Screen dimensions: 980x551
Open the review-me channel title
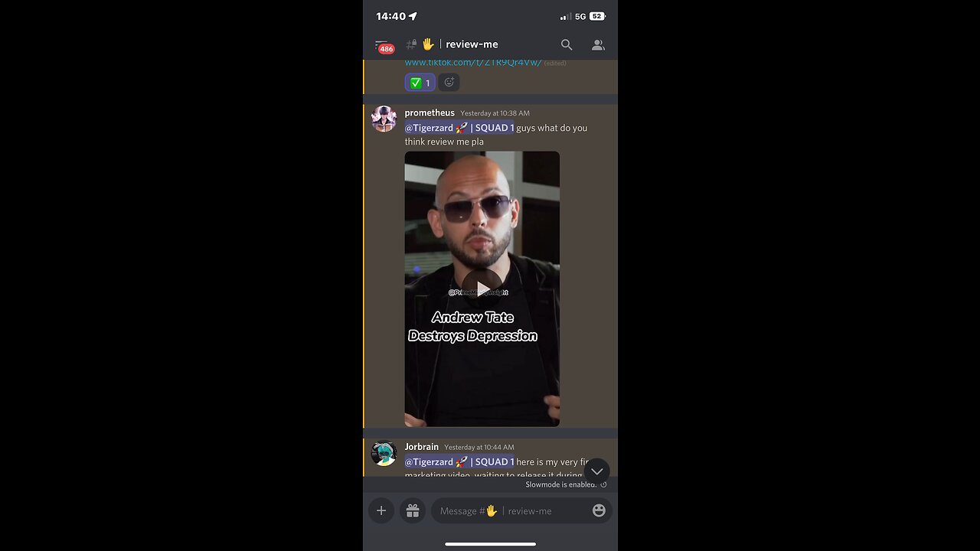[472, 44]
